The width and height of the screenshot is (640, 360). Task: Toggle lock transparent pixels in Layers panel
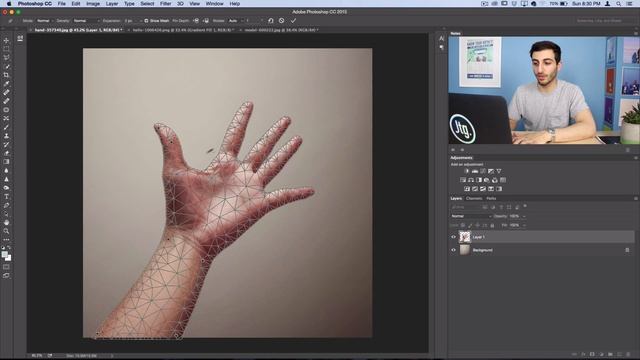click(x=463, y=225)
